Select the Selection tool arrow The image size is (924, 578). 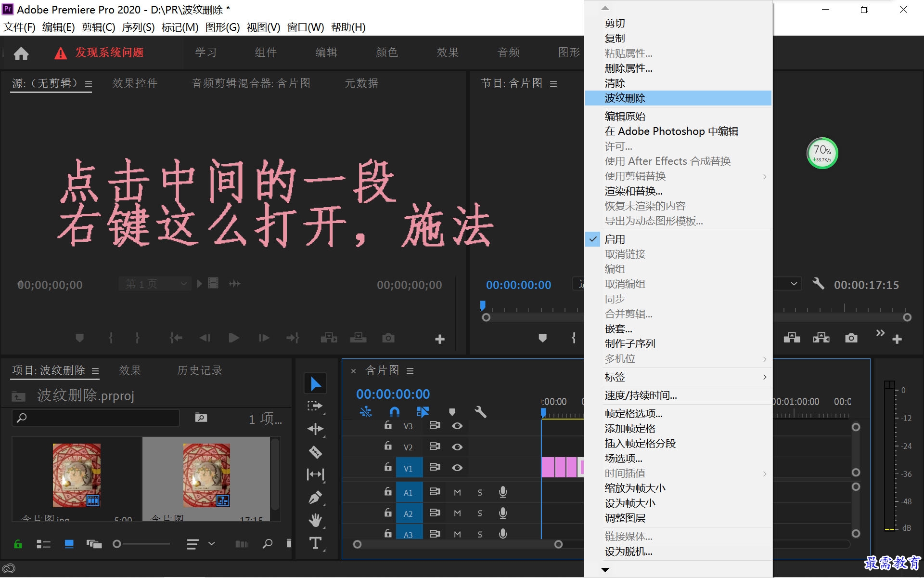(x=315, y=384)
